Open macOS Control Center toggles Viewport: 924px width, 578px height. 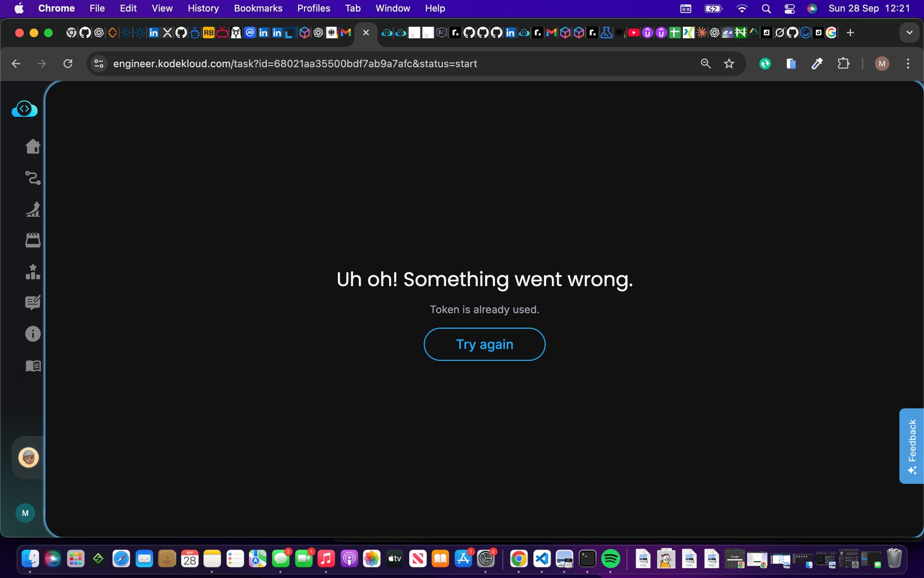(x=789, y=8)
